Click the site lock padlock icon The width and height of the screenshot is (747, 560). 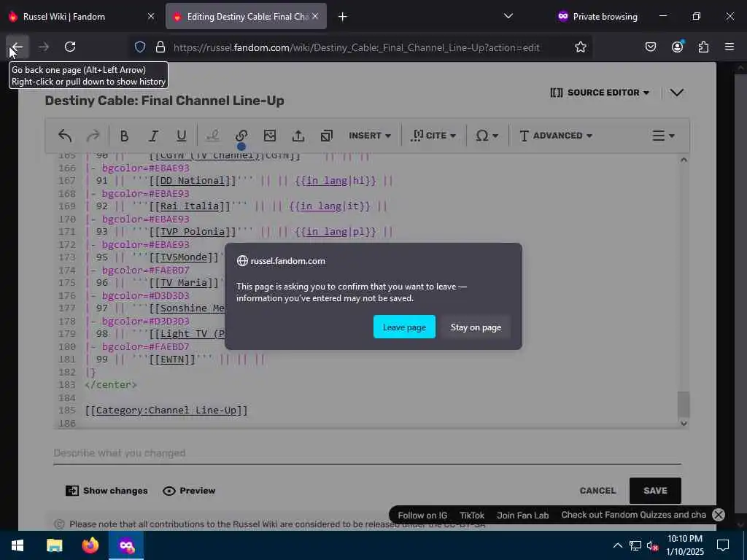tap(160, 47)
